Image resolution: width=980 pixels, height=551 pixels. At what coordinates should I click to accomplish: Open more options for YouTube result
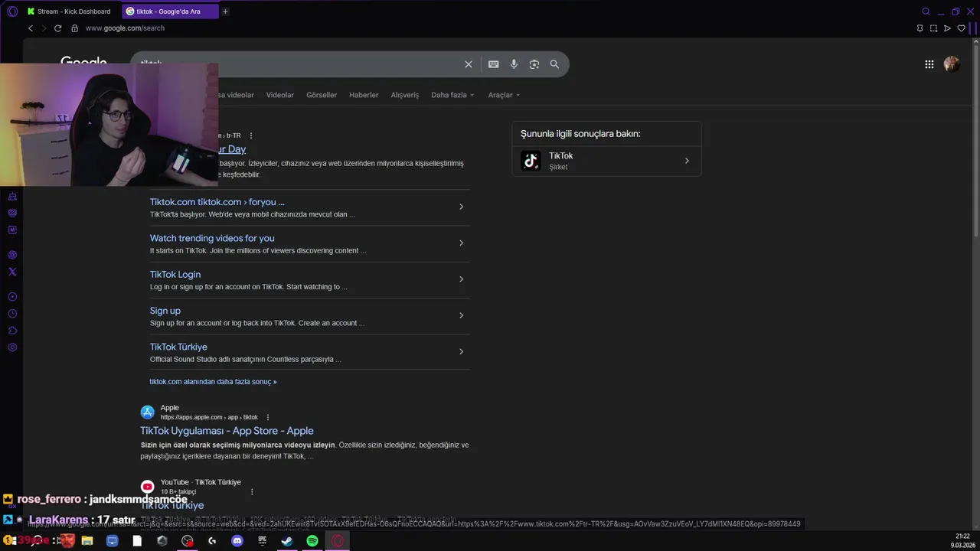[252, 491]
